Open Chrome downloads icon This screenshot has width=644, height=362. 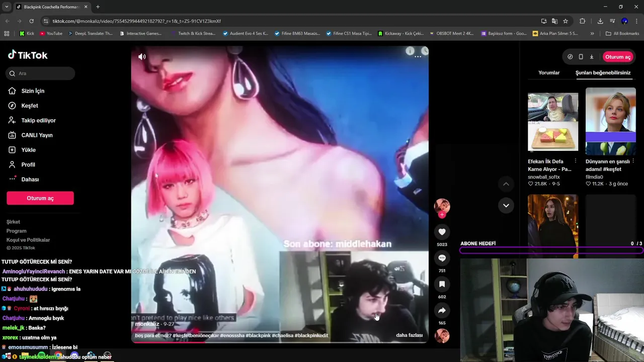(600, 21)
